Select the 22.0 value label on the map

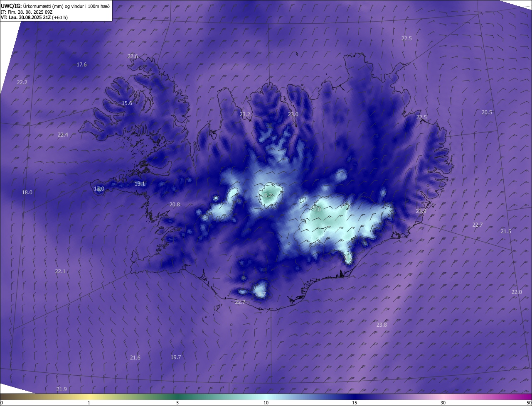[x=517, y=292]
